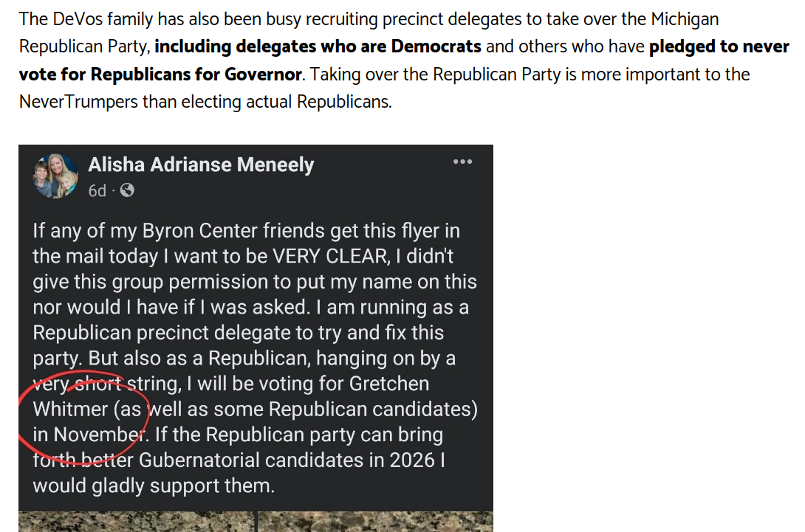Open the three-dot options menu on post

point(462,162)
